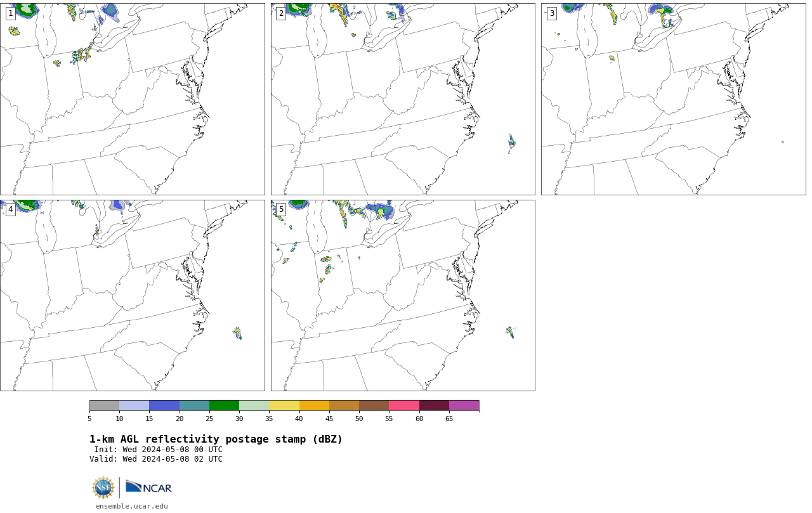Click the colorbar tick label '35'
Screen dimensions: 812x513
click(x=269, y=419)
